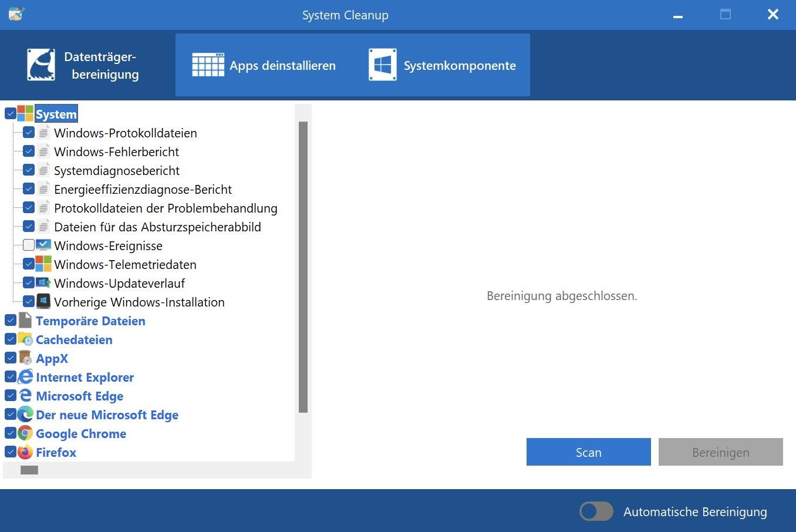Click the Windows-Telemetriedaten icon
This screenshot has height=532, width=796.
click(43, 264)
